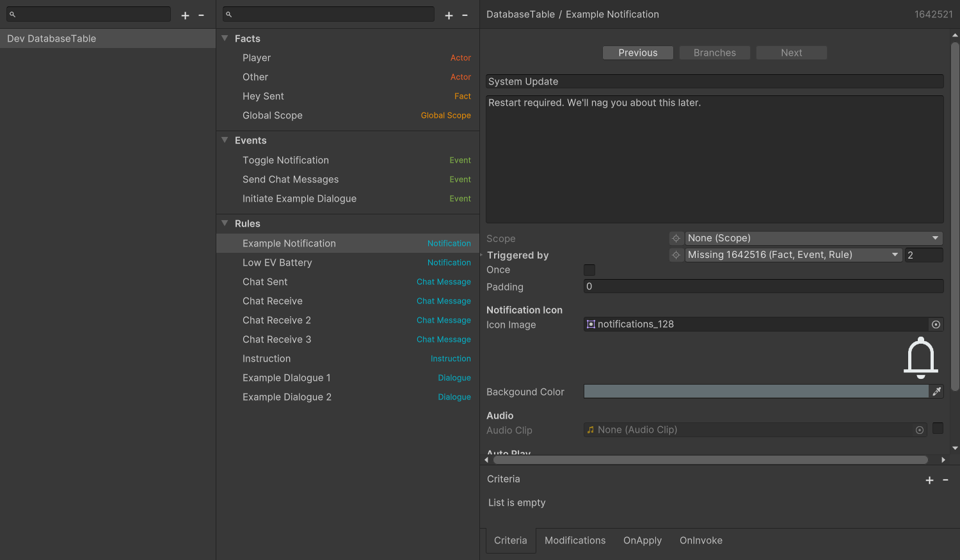
Task: Pick background color with eyedropper
Action: point(937,392)
